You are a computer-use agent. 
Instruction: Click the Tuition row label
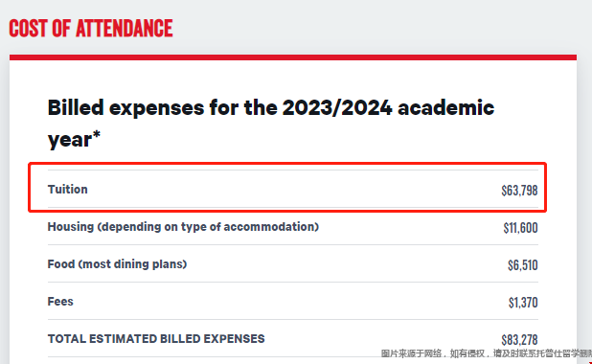point(68,189)
